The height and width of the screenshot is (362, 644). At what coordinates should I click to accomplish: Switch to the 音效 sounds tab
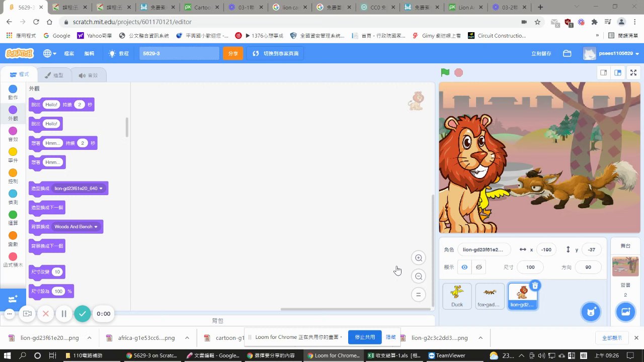click(x=88, y=75)
